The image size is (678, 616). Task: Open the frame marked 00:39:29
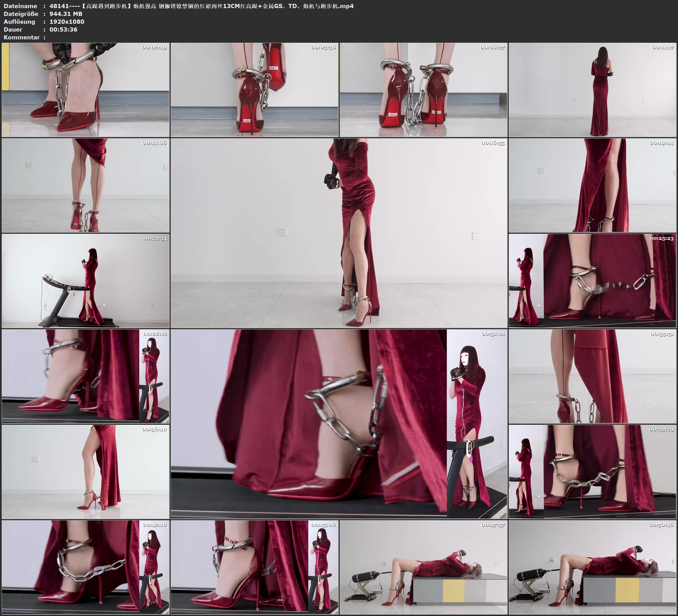click(x=593, y=472)
